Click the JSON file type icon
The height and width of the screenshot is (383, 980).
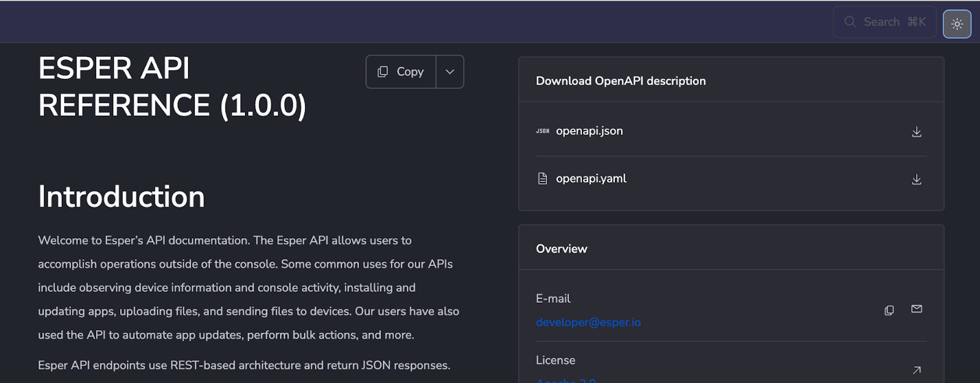click(x=543, y=131)
